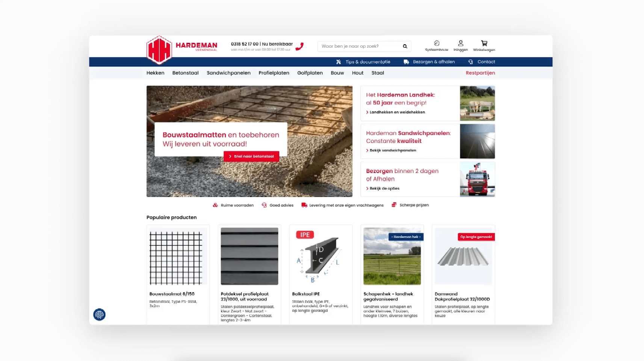This screenshot has width=644, height=361.
Task: Click the blue fingerprint privacy icon
Action: (x=100, y=314)
